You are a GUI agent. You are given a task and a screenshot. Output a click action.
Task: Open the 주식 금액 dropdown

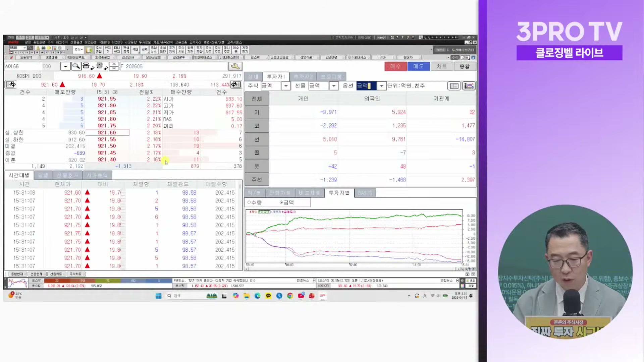coord(286,86)
